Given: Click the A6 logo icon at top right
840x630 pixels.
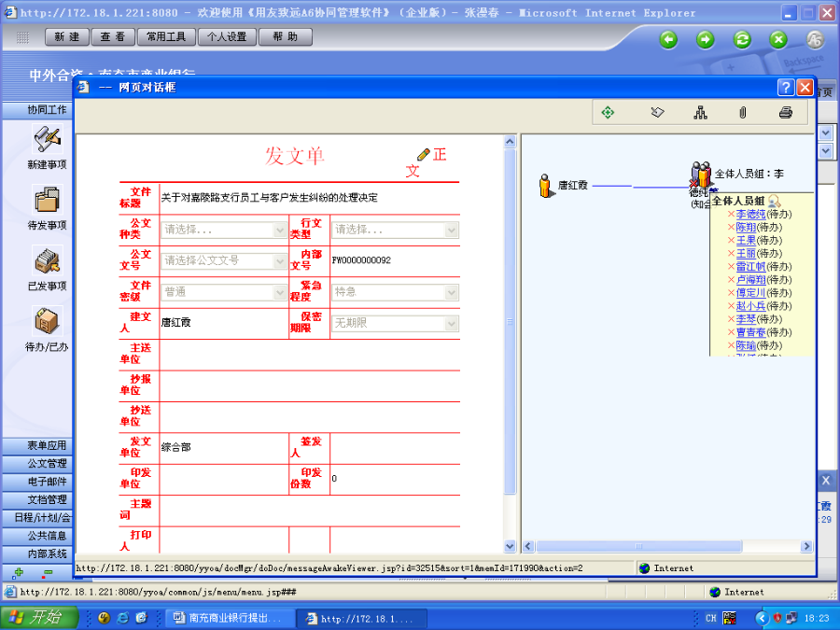Looking at the screenshot, I should (x=815, y=39).
